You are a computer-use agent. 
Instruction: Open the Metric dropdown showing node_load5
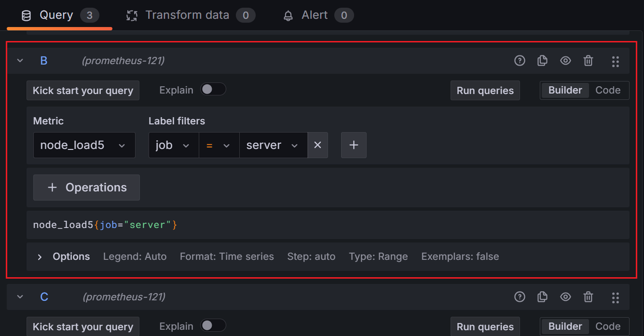pyautogui.click(x=84, y=145)
